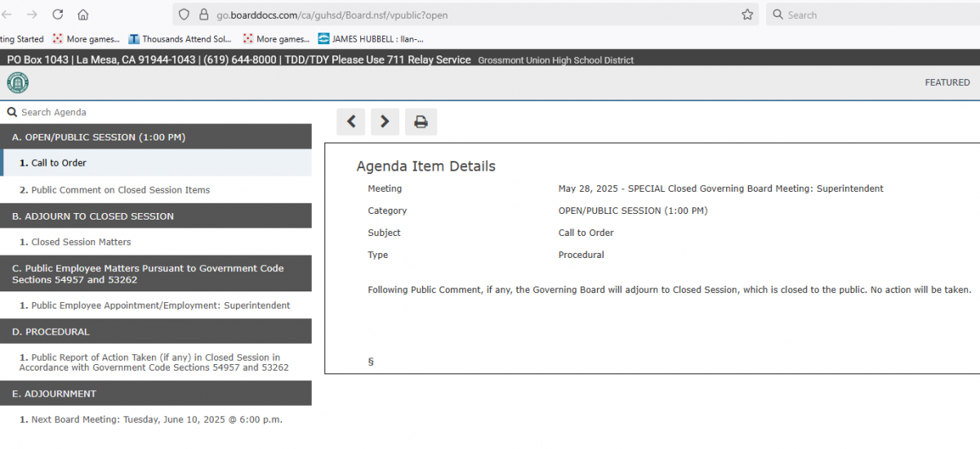The image size is (980, 449).
Task: Go to browser home page
Action: tap(83, 15)
